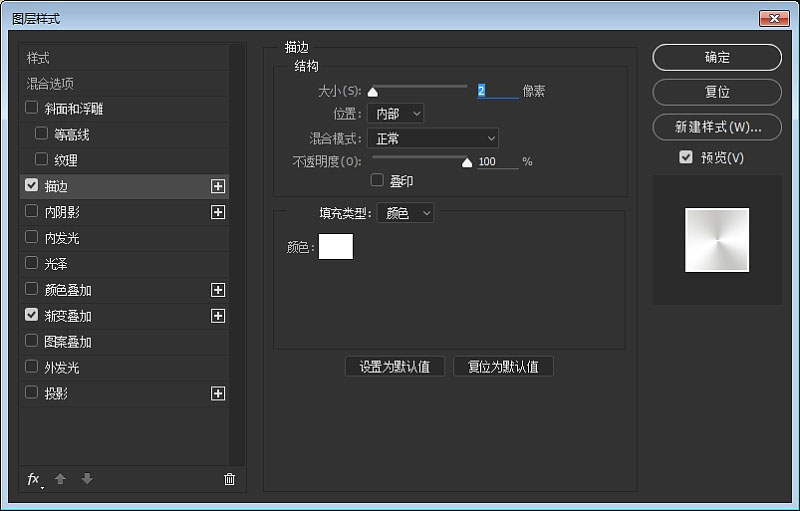The height and width of the screenshot is (511, 800).
Task: Open the 填充类型 dropdown showing 颜色
Action: click(x=405, y=213)
